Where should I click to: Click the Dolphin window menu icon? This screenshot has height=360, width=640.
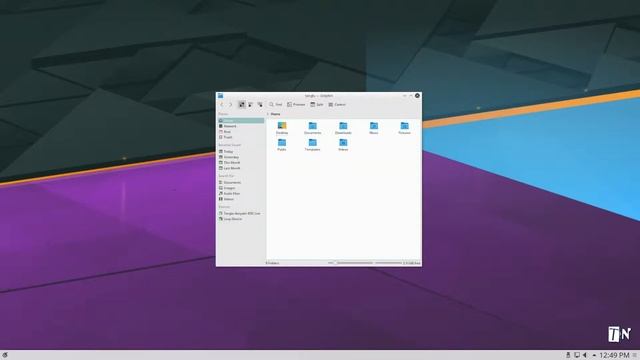click(220, 96)
